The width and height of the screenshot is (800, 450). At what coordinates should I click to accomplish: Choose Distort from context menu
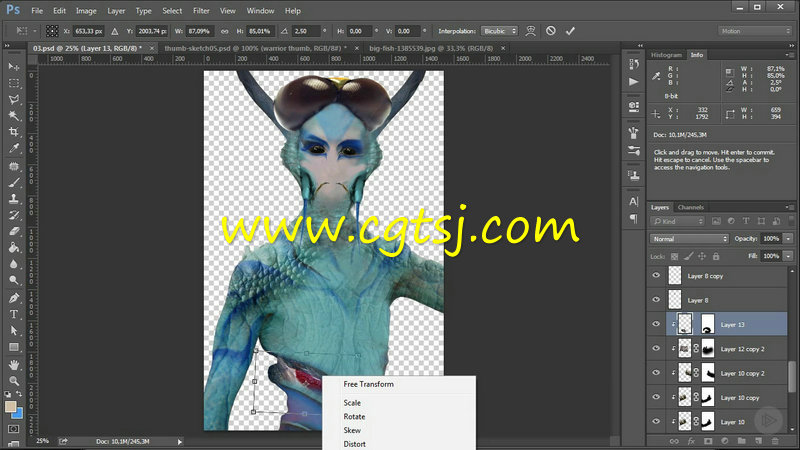click(355, 444)
